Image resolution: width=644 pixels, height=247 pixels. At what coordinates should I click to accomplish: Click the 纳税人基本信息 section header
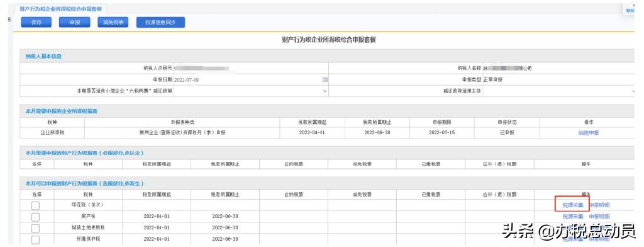tap(43, 56)
